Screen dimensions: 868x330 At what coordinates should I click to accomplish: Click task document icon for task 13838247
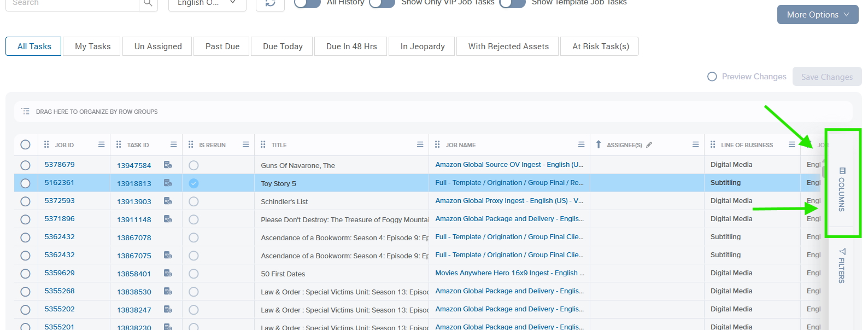pos(168,309)
